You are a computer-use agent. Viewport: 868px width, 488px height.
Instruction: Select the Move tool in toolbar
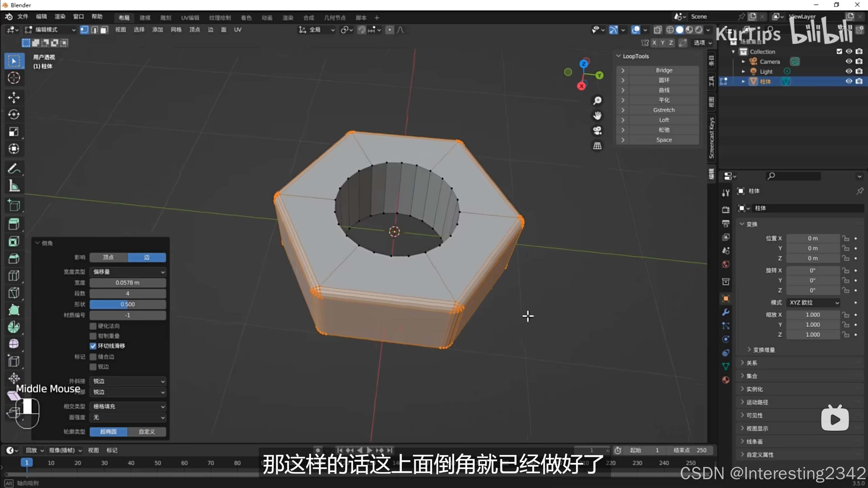(14, 98)
